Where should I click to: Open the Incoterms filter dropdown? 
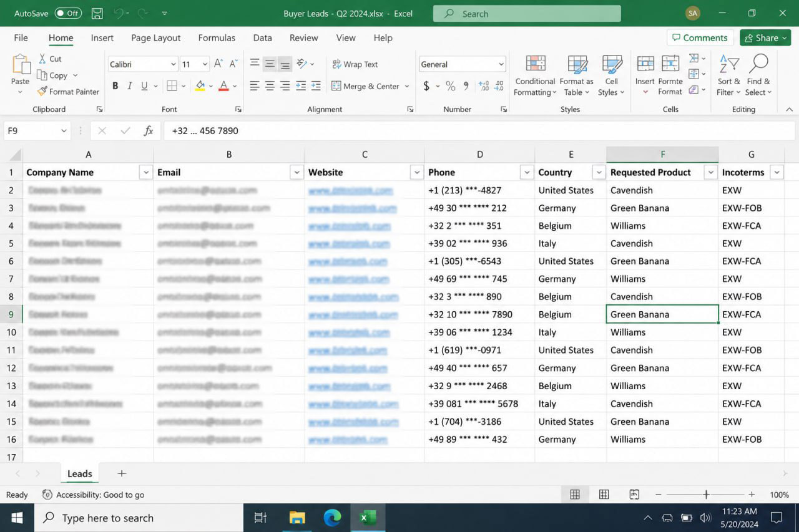click(x=777, y=173)
